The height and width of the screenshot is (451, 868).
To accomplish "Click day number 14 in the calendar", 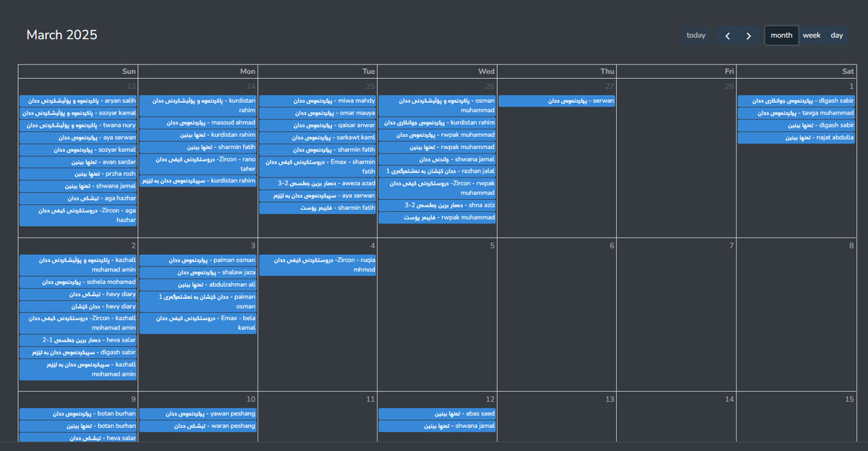I will click(728, 400).
